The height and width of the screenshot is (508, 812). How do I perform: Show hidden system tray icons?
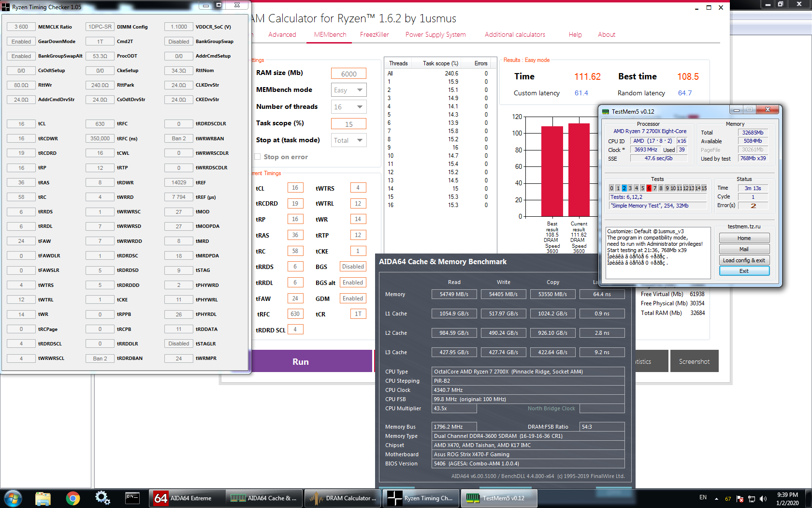pyautogui.click(x=716, y=499)
